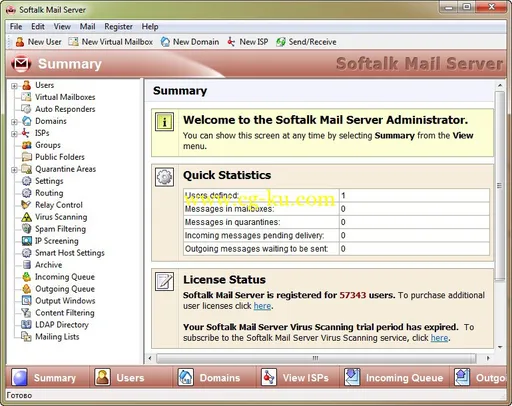Image resolution: width=512 pixels, height=406 pixels.
Task: Click the Welcome info icon
Action: click(x=164, y=122)
